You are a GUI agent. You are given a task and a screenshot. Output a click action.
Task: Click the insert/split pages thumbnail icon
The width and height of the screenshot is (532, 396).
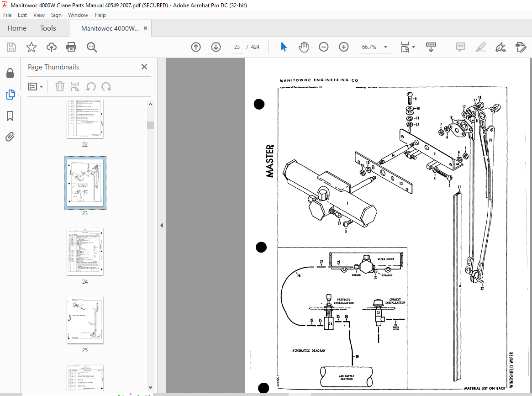75,86
